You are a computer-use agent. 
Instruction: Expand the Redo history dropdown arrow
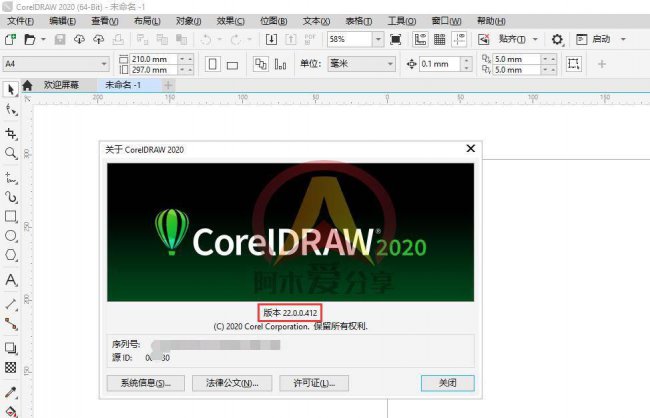point(250,39)
